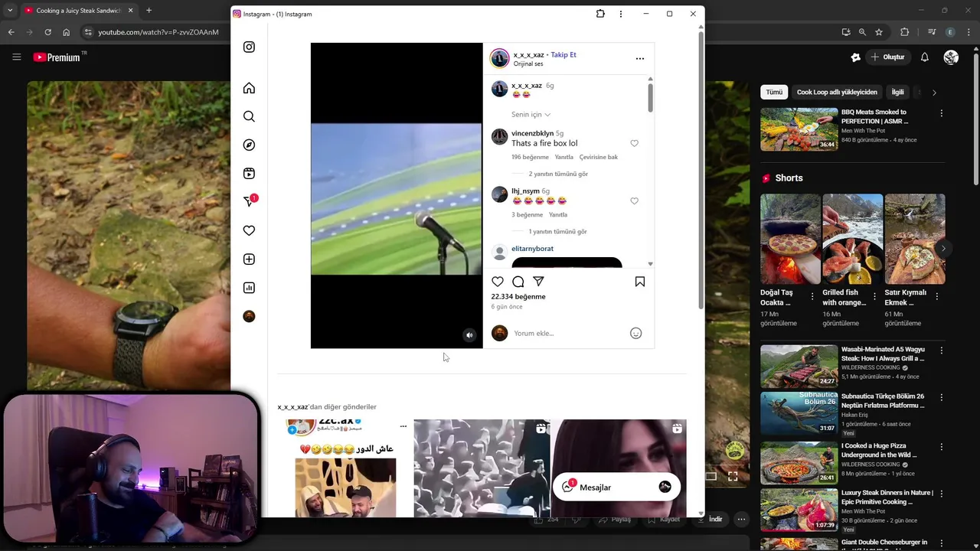Open options for BBQ Meats Smoked video
980x551 pixels.
click(x=942, y=112)
